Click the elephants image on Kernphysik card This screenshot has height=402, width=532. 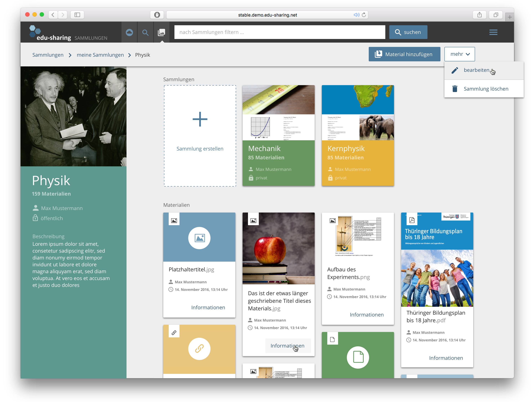click(x=377, y=127)
